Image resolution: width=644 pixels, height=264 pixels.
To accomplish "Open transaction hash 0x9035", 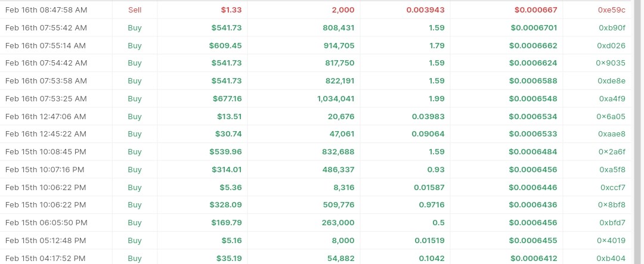I will click(611, 63).
